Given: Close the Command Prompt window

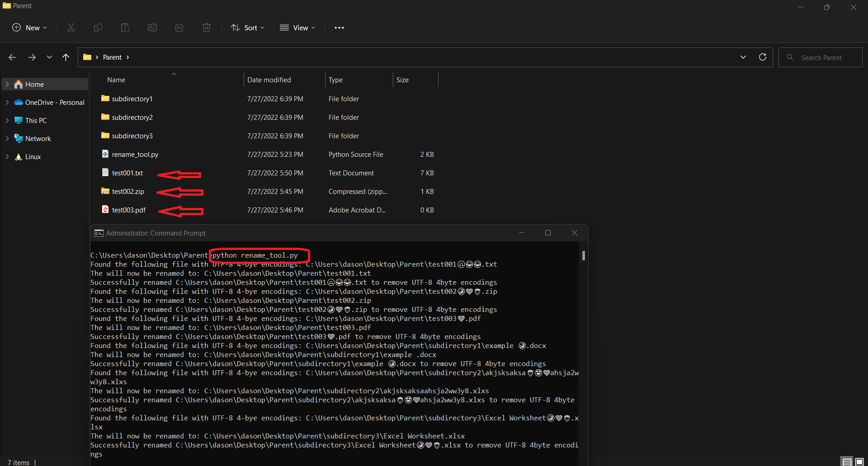Looking at the screenshot, I should point(575,233).
